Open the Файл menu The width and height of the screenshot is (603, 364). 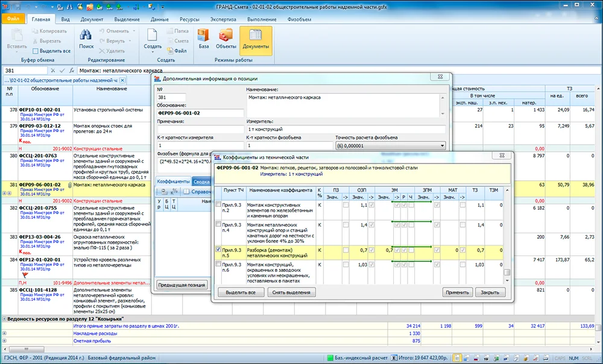click(x=13, y=19)
